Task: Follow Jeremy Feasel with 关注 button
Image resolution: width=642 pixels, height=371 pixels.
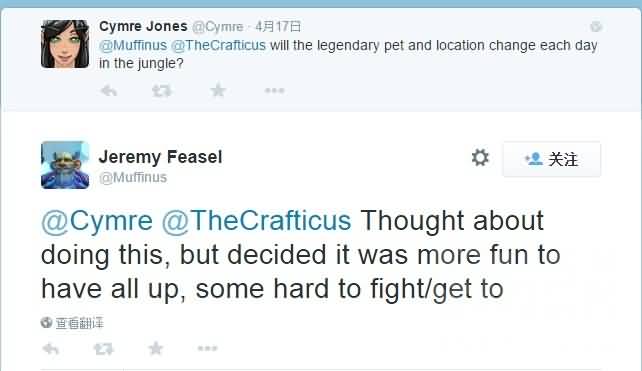Action: pyautogui.click(x=552, y=159)
